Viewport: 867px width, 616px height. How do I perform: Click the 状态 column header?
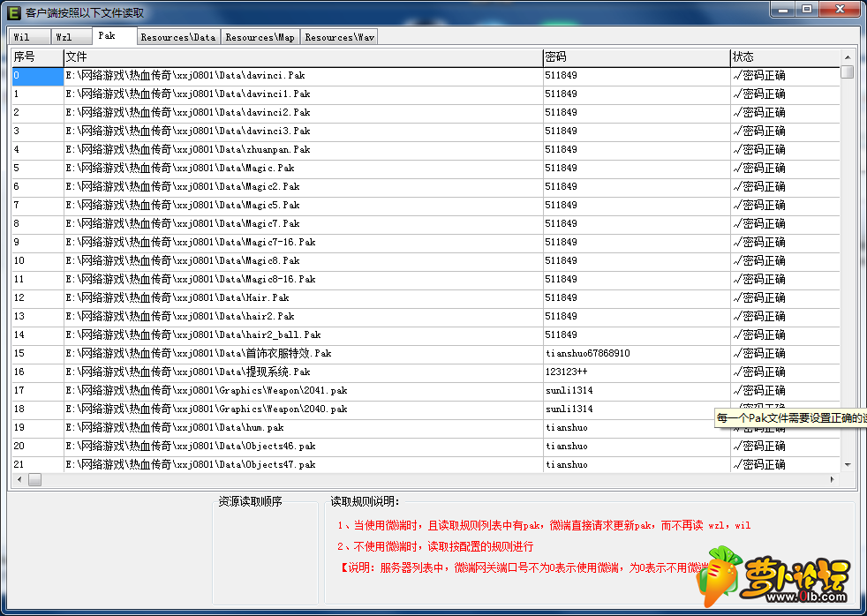click(785, 56)
